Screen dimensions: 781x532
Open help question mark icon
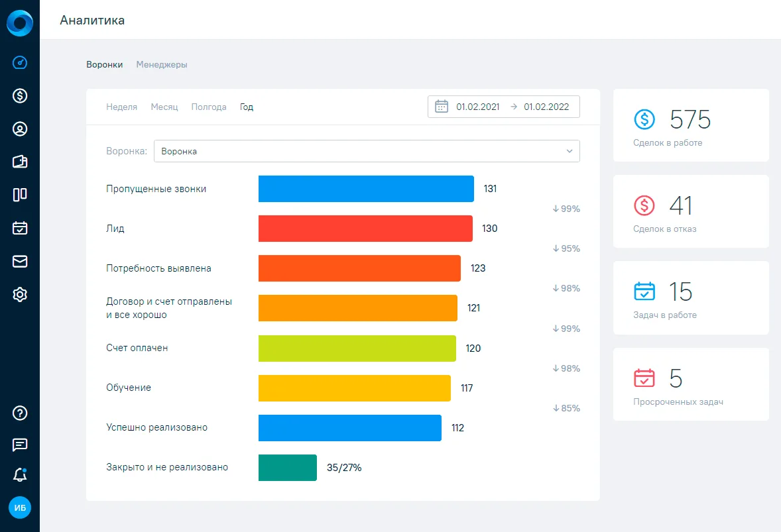[x=20, y=413]
